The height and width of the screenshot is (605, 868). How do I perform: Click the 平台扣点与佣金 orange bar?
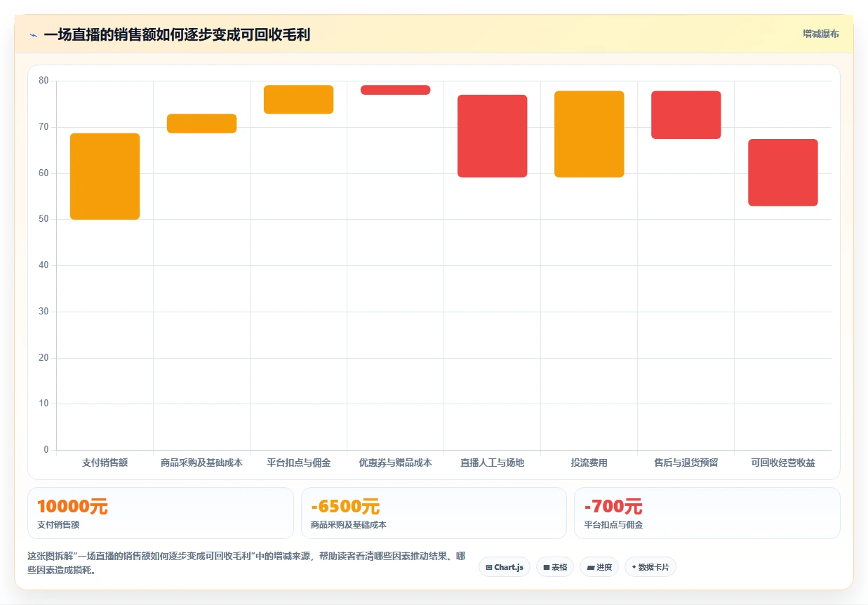[298, 100]
